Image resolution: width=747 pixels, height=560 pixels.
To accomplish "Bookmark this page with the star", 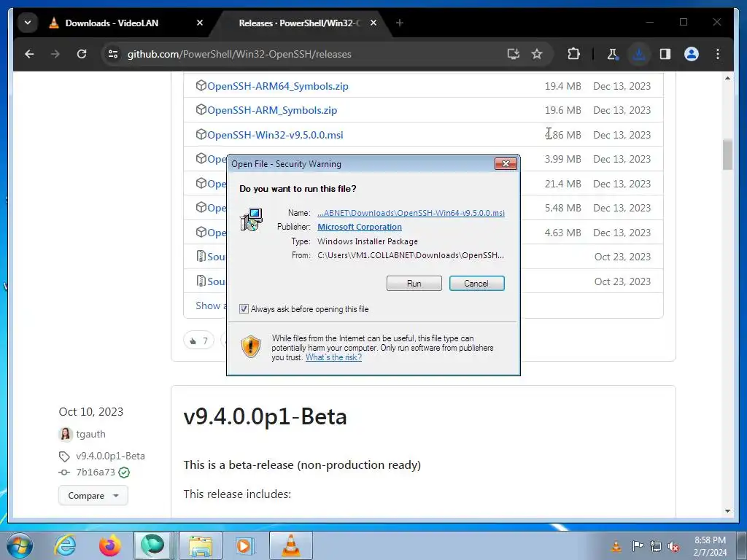I will pyautogui.click(x=537, y=54).
